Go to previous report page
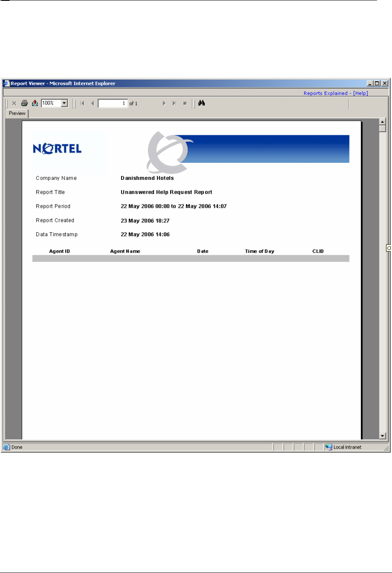This screenshot has width=392, height=573. click(x=92, y=103)
